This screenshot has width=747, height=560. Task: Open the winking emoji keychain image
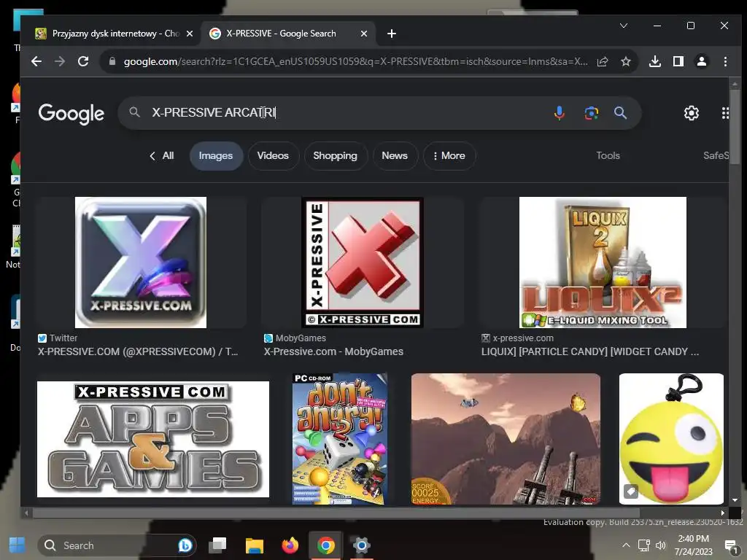tap(671, 439)
